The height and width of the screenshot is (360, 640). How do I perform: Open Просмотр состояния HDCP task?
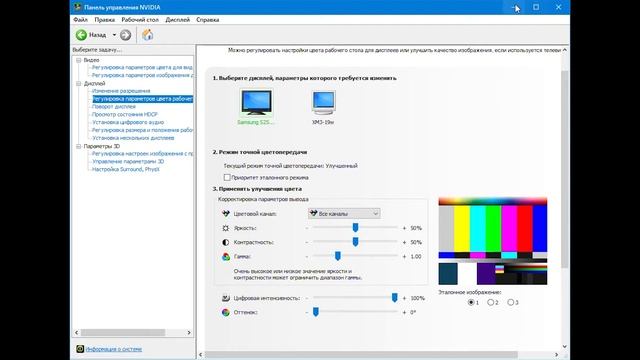pos(124,114)
